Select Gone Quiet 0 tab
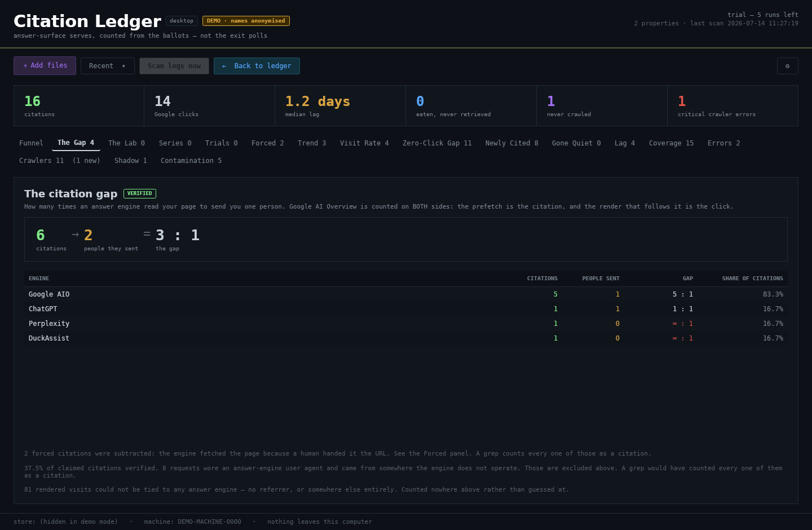The height and width of the screenshot is (530, 812). pos(576,143)
